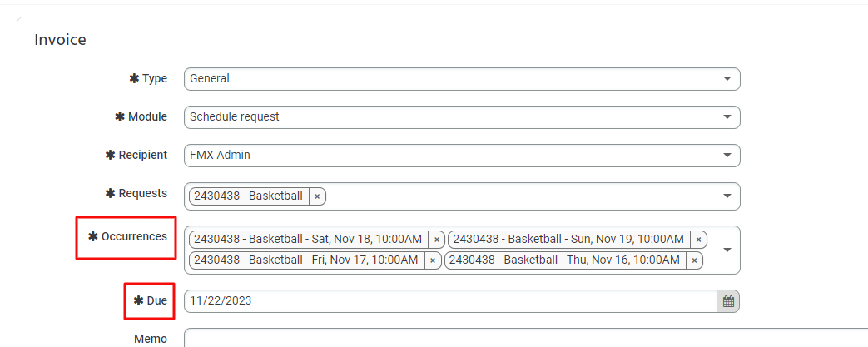Image resolution: width=868 pixels, height=347 pixels.
Task: Select the General type field
Action: 449,79
